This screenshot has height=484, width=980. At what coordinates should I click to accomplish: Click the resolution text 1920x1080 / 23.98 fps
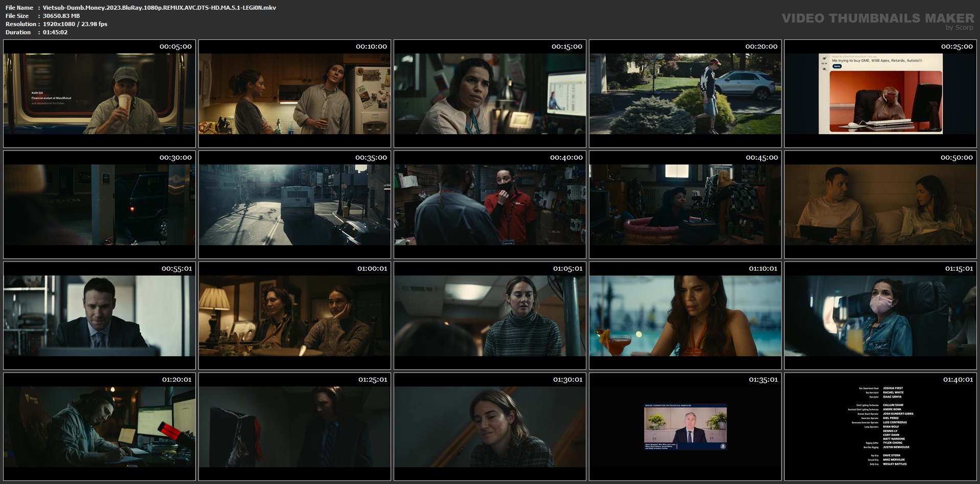coord(75,24)
